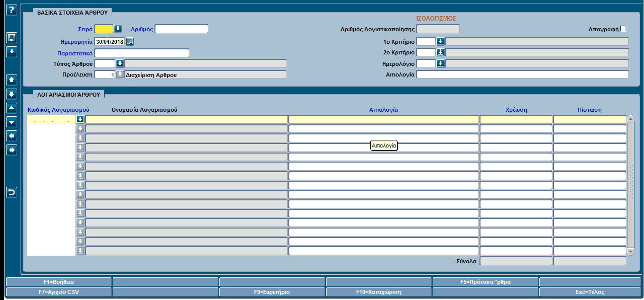Click the Παραστατικό input field
644x300 pixels.
(142, 53)
